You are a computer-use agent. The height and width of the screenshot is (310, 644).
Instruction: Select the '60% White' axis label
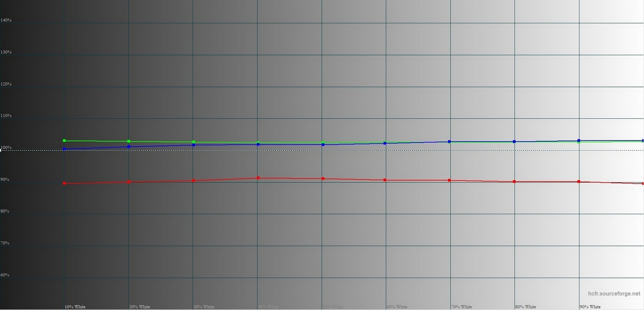397,307
